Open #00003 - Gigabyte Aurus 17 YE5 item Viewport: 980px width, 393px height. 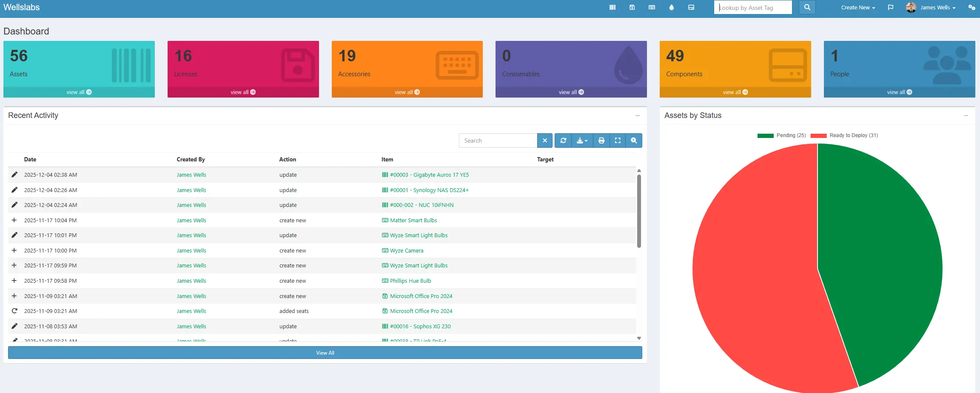coord(429,175)
